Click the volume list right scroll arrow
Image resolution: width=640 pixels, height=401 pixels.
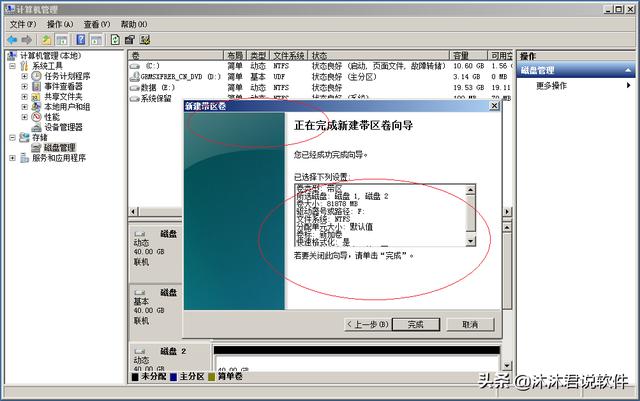(507, 212)
